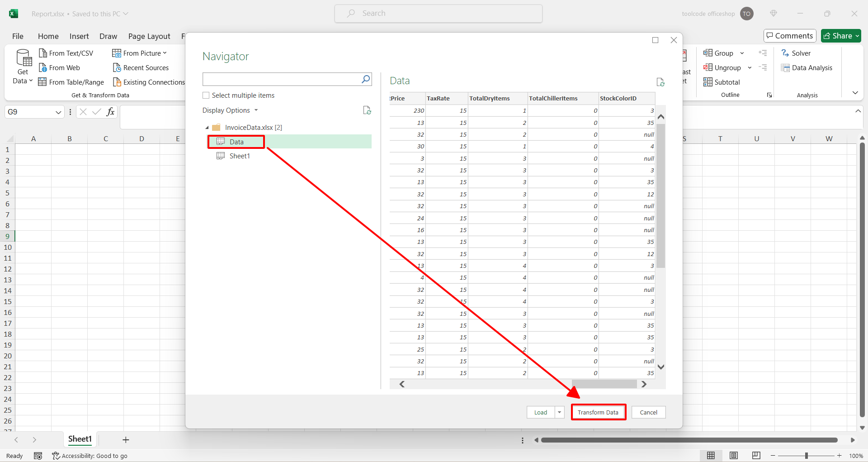The image size is (868, 462).
Task: Import data From Text/CSV
Action: tap(66, 53)
